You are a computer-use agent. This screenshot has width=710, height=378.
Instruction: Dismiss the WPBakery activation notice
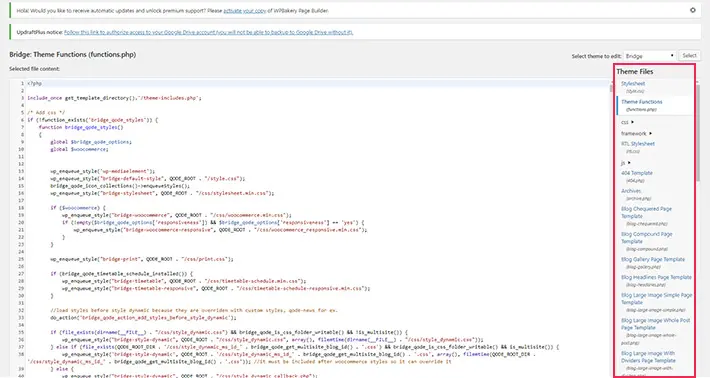click(x=692, y=10)
